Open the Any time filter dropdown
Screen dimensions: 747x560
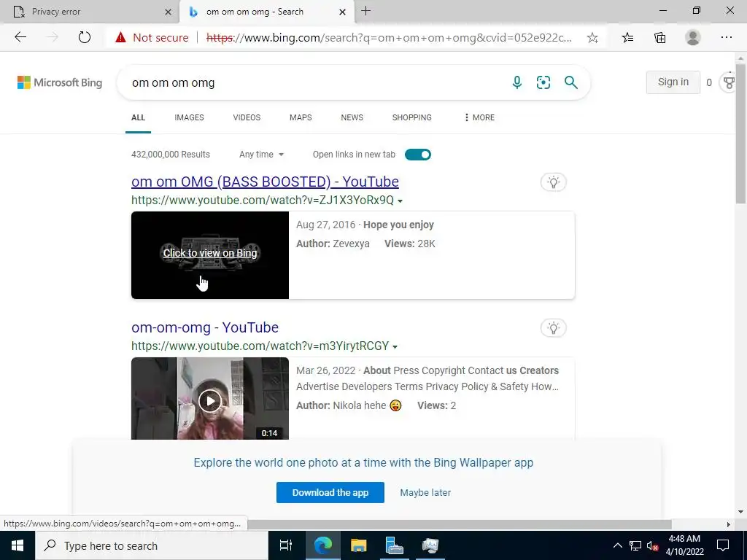point(261,155)
